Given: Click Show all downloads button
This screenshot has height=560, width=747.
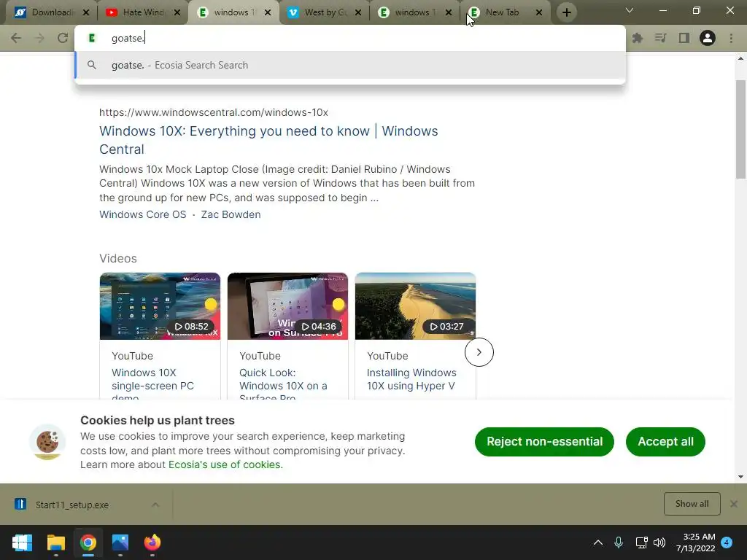Looking at the screenshot, I should [x=692, y=504].
